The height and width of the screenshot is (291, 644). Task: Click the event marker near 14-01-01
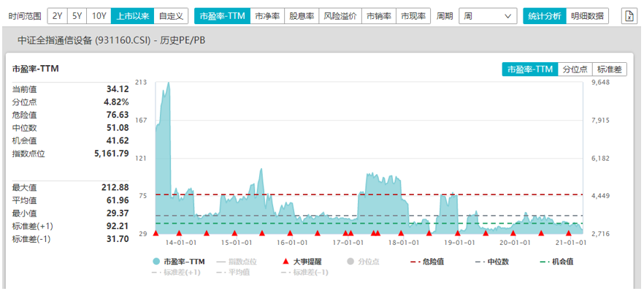tap(179, 233)
